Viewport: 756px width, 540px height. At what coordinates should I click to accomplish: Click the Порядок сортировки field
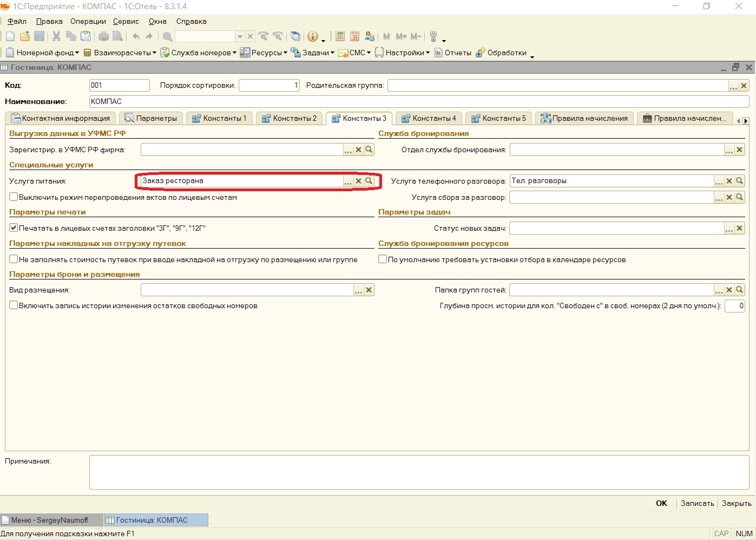(x=269, y=85)
